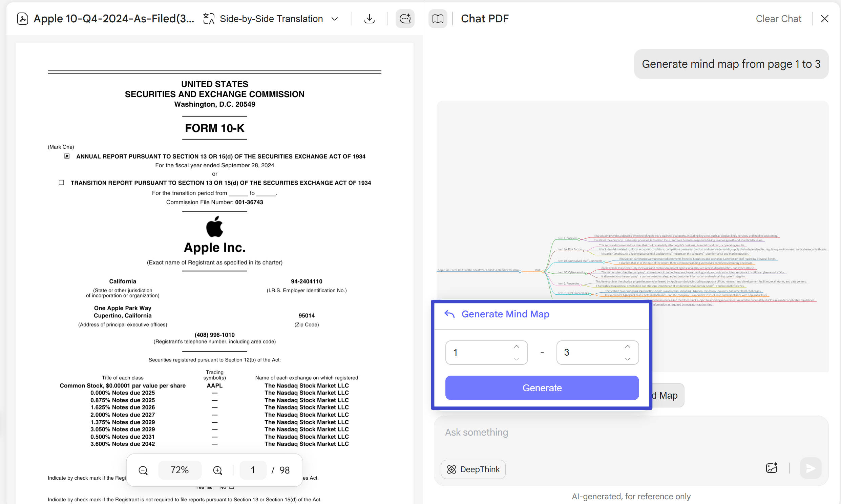Click the 94-2404110 employer identification number
This screenshot has width=841, height=504.
[307, 281]
